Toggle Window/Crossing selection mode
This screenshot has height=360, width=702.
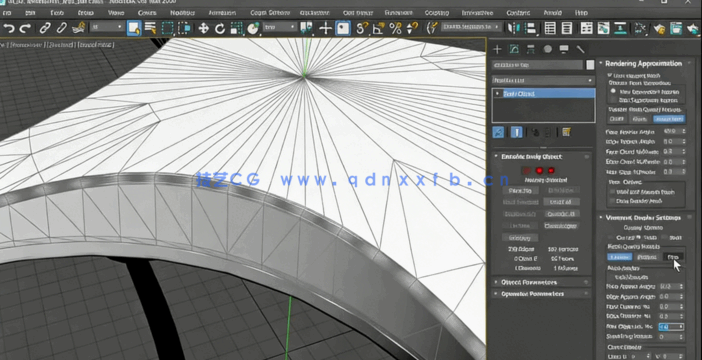coord(184,28)
